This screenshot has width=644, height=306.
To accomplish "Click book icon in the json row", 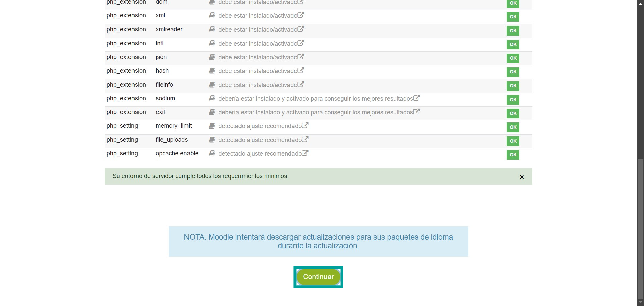I will tap(212, 57).
